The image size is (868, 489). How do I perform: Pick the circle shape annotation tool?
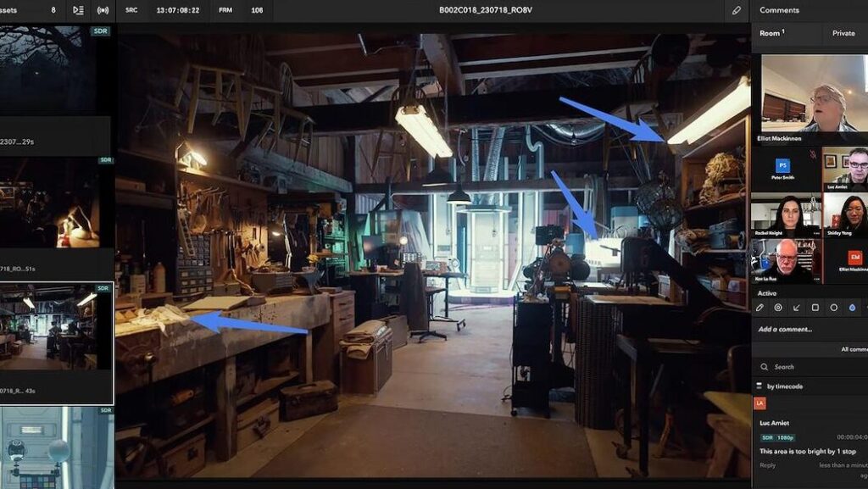[x=834, y=308]
